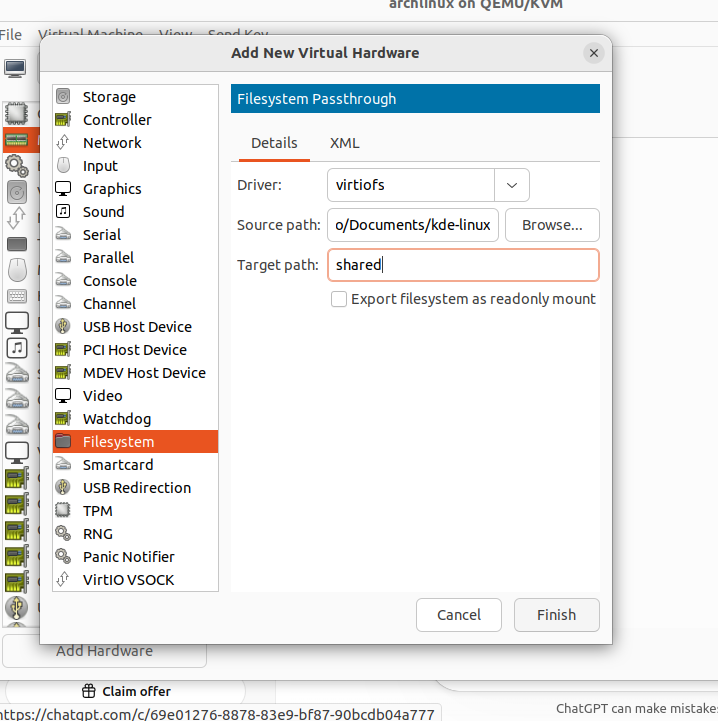The height and width of the screenshot is (721, 718).
Task: Open the Driver dropdown arrow
Action: (511, 185)
